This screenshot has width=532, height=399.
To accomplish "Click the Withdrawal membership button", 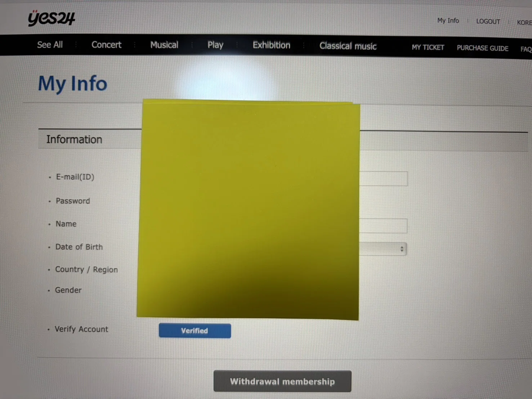I will pyautogui.click(x=282, y=381).
